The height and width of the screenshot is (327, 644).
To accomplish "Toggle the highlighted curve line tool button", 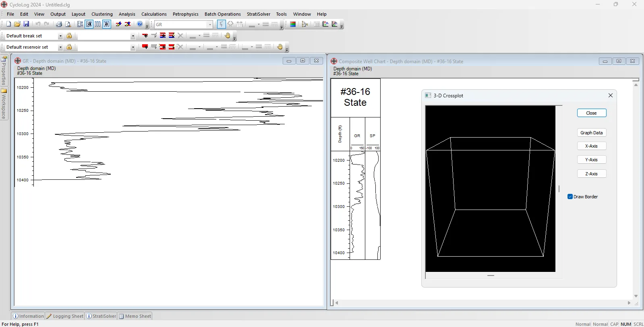I will click(x=221, y=24).
